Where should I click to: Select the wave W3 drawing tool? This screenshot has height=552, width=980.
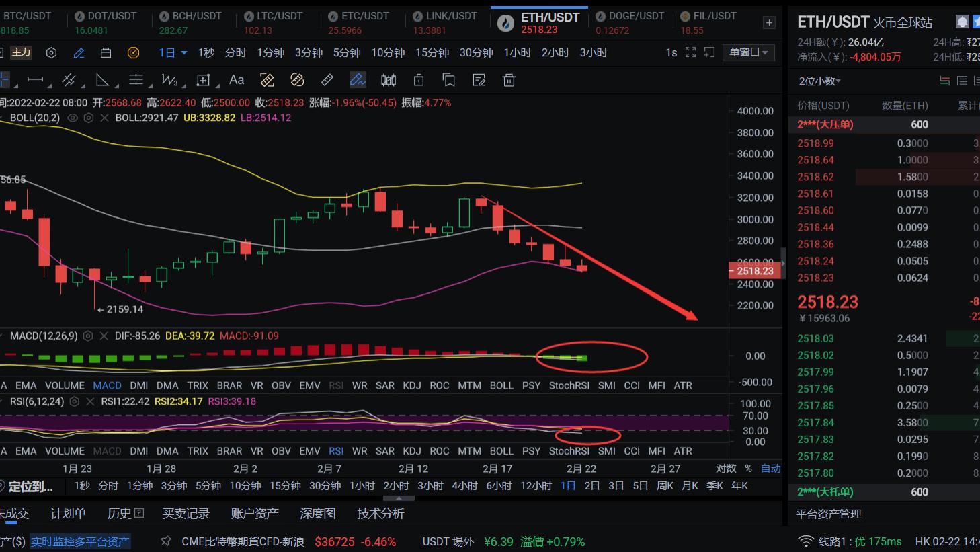point(170,79)
